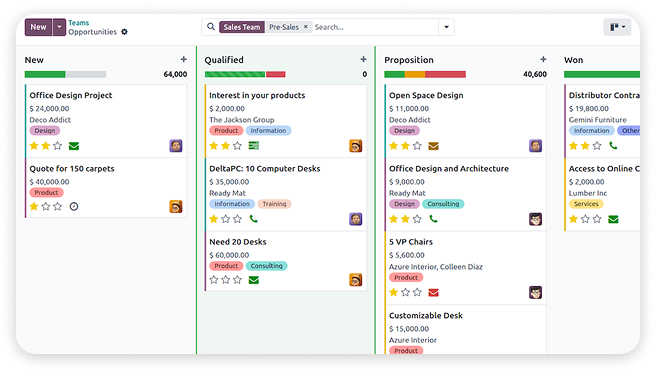Click the red envelope icon on 5 VP Chairs
The image size is (656, 373).
click(433, 292)
